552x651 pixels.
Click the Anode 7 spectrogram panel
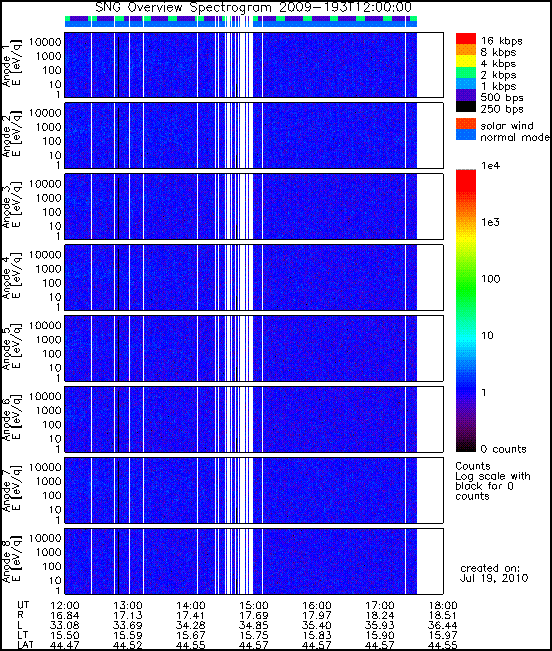pos(254,490)
